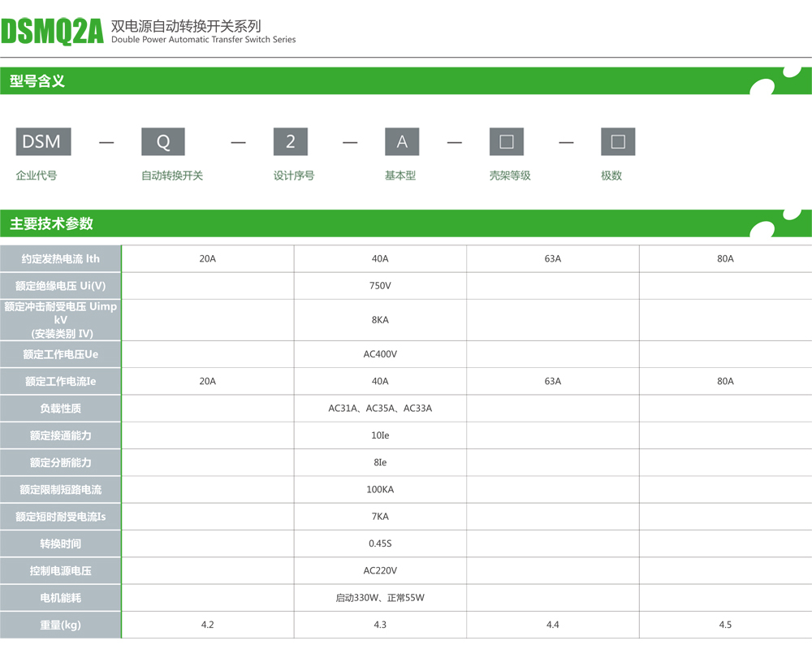Click the 启动330W、正常55W value cell
The image size is (812, 645).
380,597
